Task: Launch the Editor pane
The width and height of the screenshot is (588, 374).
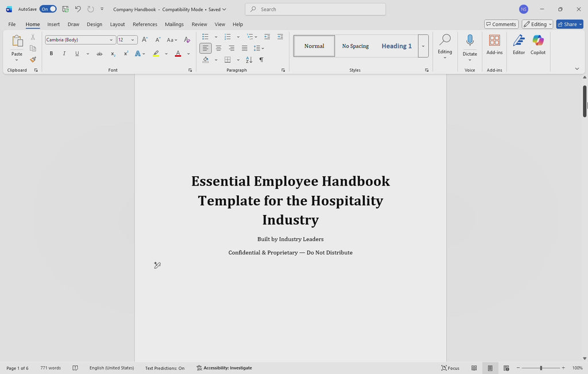Action: (519, 46)
